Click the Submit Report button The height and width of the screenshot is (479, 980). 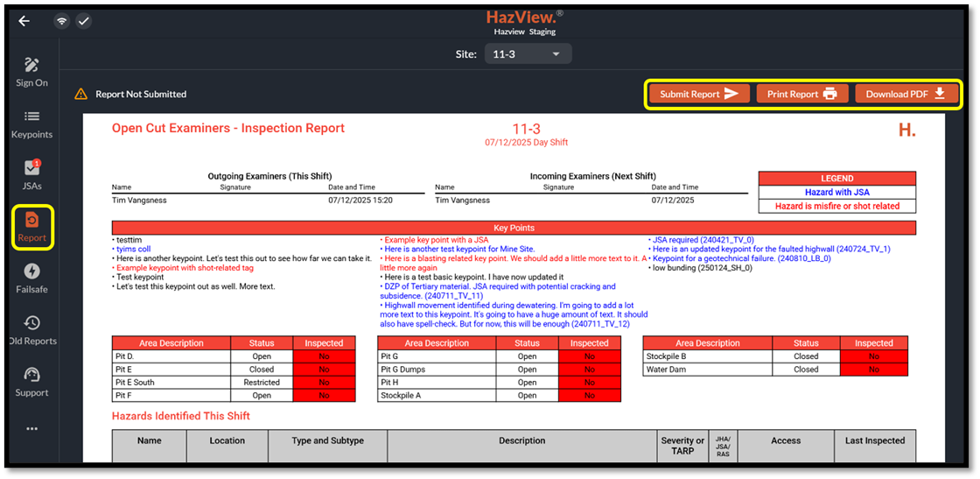tap(698, 94)
